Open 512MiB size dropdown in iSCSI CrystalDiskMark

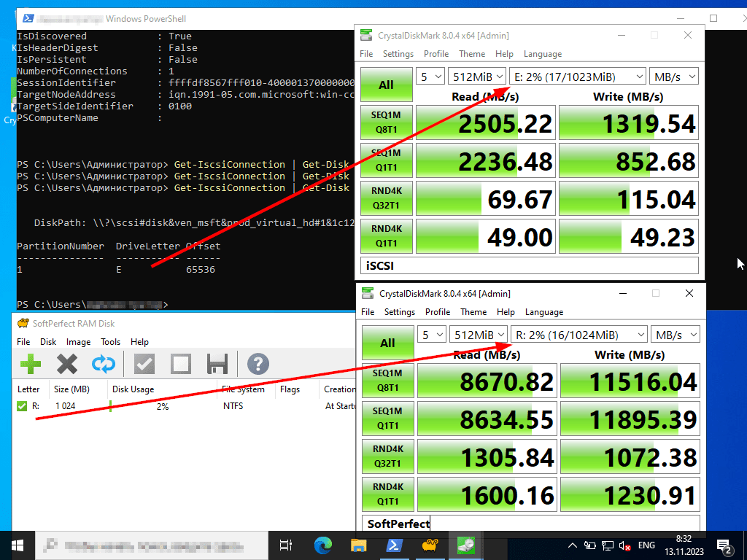click(x=477, y=77)
